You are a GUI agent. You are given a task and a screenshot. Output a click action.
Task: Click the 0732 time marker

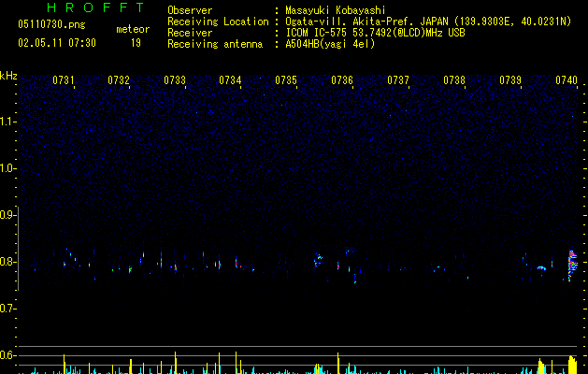(119, 80)
